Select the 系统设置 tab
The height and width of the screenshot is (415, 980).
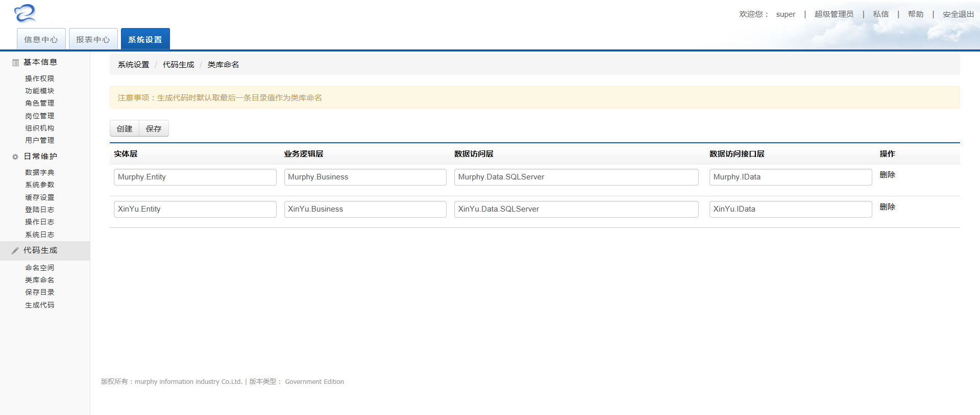point(145,39)
